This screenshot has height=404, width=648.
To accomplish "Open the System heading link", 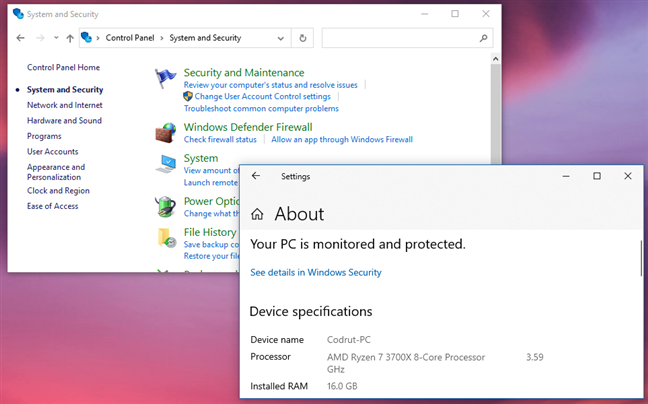I will tap(201, 158).
